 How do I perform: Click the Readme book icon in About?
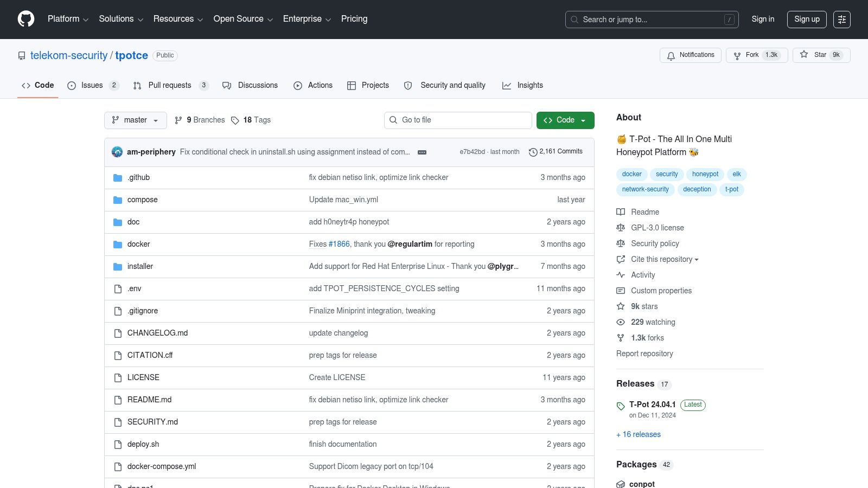pos(621,212)
